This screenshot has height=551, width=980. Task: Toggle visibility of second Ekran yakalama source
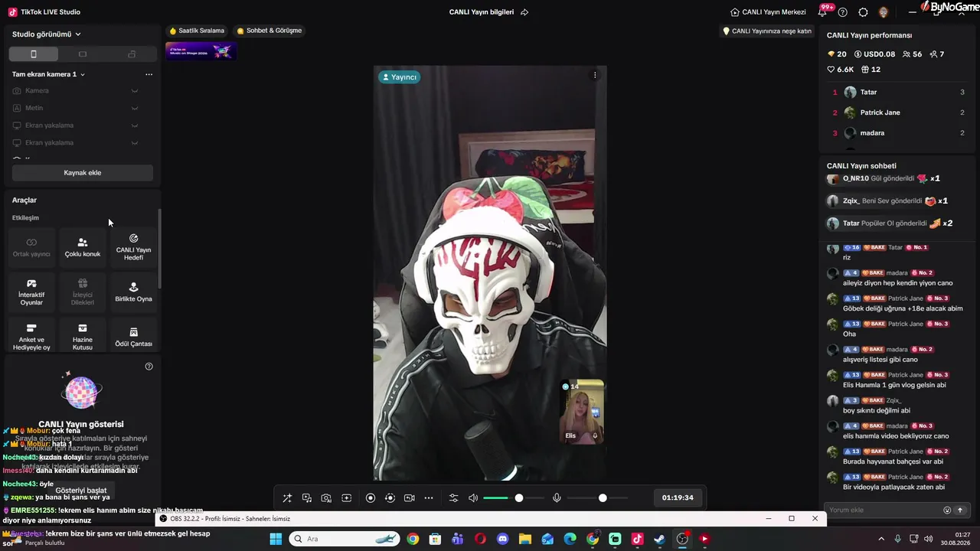click(135, 143)
